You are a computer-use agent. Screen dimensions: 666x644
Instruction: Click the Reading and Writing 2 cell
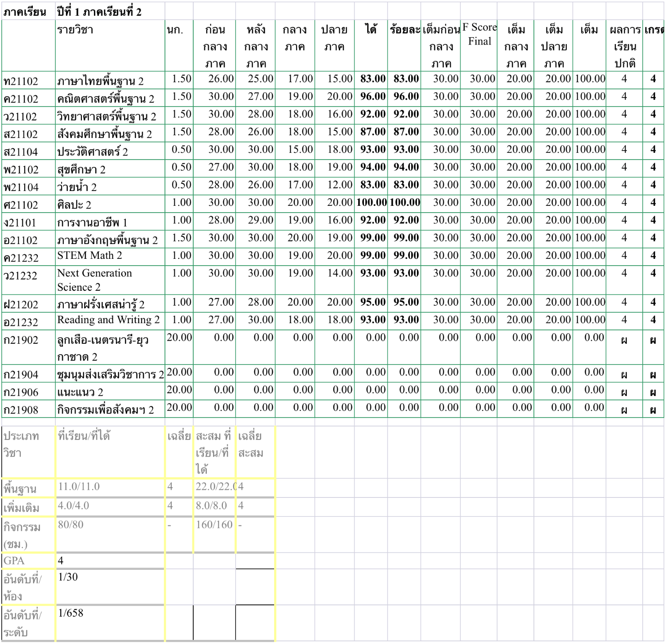pyautogui.click(x=110, y=321)
